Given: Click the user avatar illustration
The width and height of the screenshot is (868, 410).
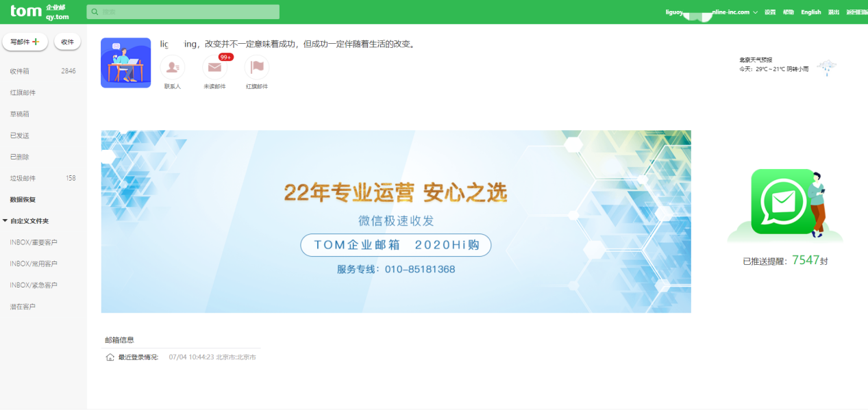Looking at the screenshot, I should (x=126, y=63).
